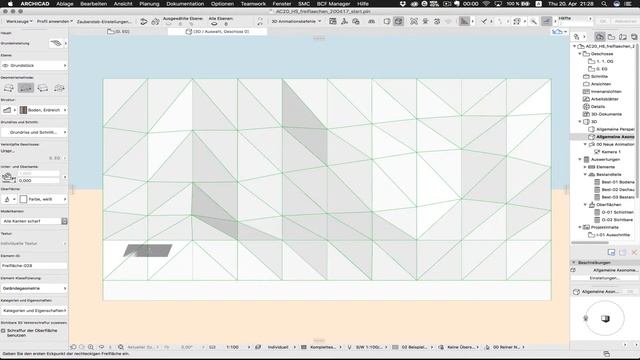Screen dimensions: 640x360
Task: Open the Apple menu
Action: [x=10, y=4]
